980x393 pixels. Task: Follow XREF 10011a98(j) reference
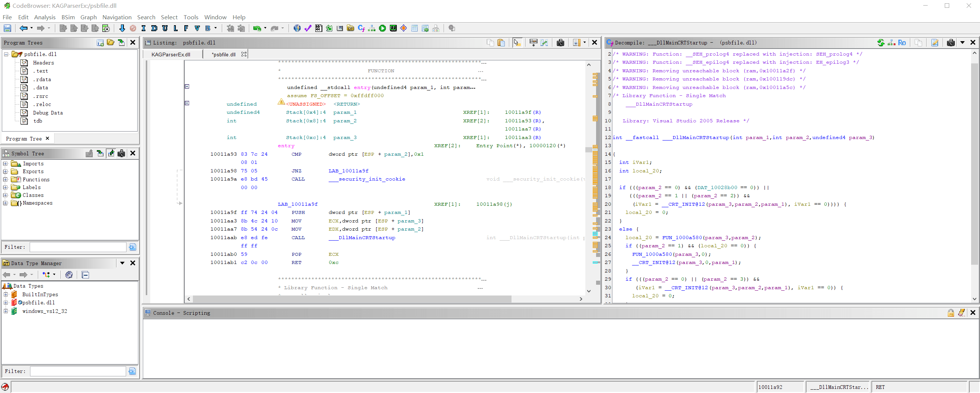point(494,205)
